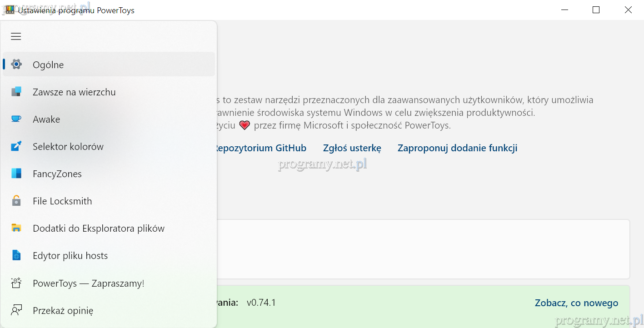The image size is (644, 328).
Task: Click the Ustawienia programu PowerToys title text
Action: (76, 10)
